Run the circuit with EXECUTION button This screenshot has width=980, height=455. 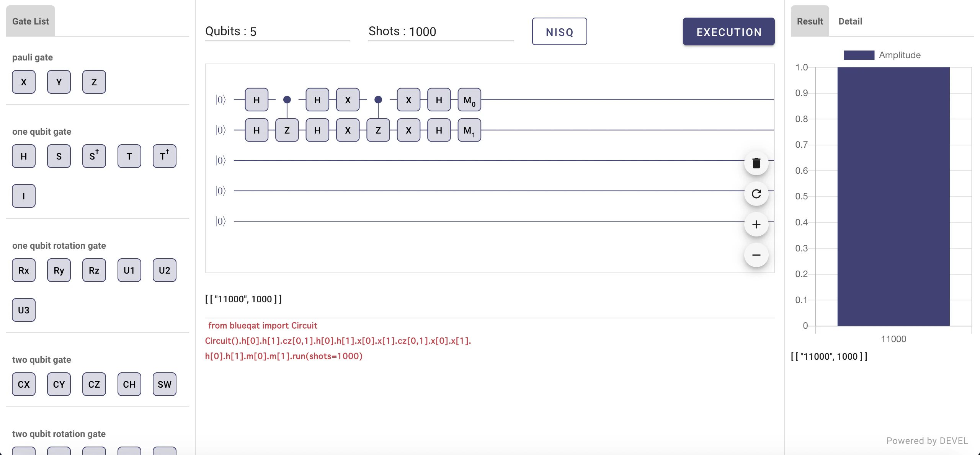[729, 31]
